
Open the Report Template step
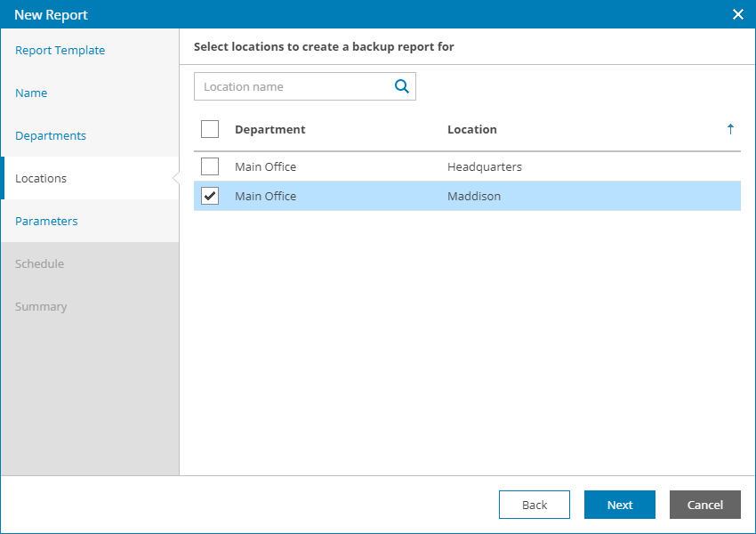60,51
